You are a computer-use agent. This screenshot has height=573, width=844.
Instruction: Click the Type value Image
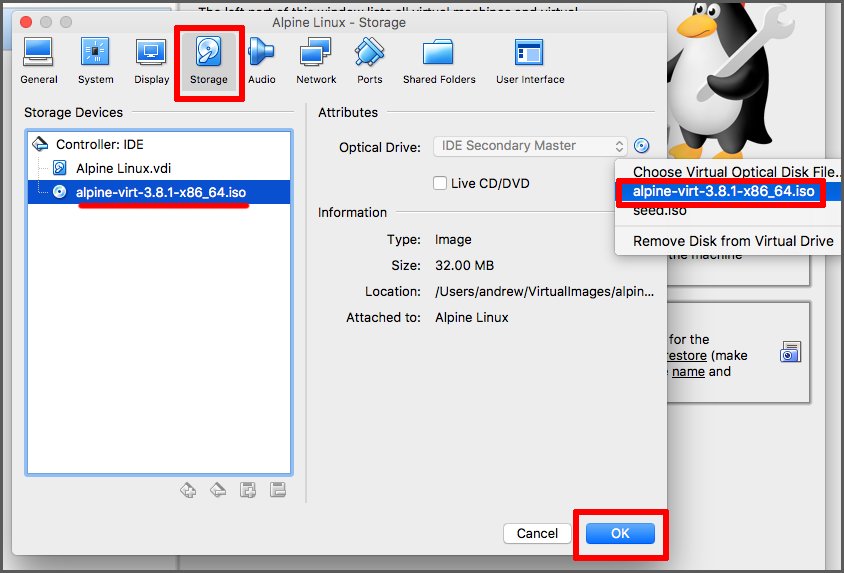[453, 239]
